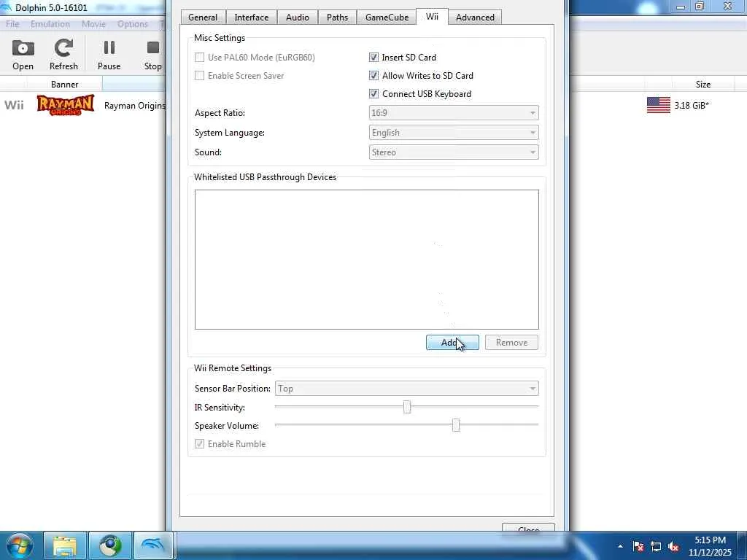
Task: Open the Windows Start menu
Action: (19, 545)
